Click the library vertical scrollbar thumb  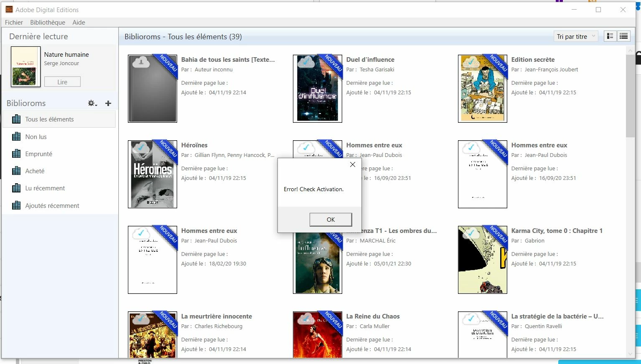click(x=630, y=96)
